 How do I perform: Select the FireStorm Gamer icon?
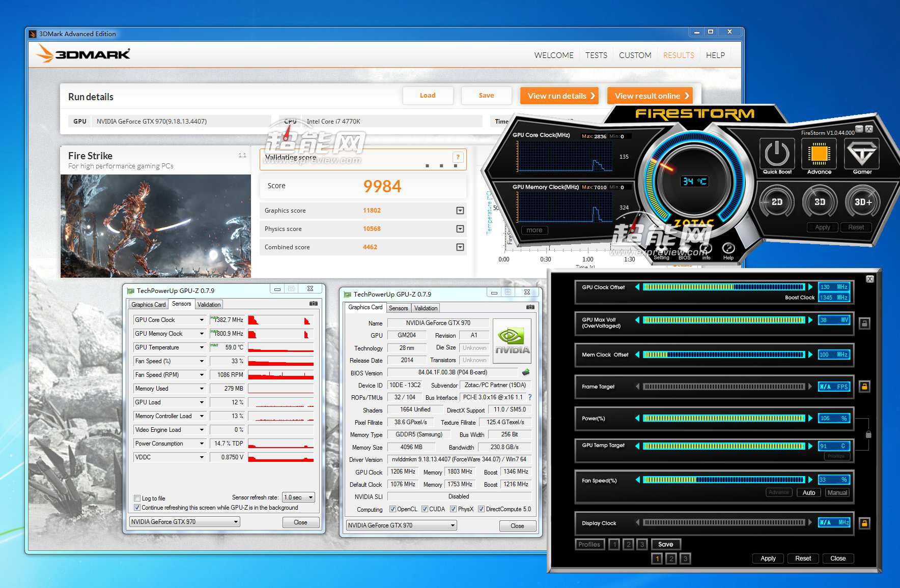862,154
